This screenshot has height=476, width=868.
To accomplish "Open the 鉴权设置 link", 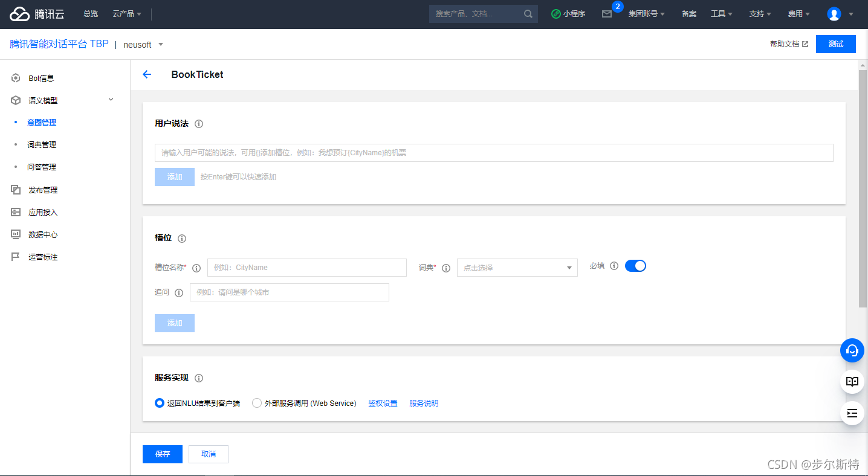I will pyautogui.click(x=383, y=404).
